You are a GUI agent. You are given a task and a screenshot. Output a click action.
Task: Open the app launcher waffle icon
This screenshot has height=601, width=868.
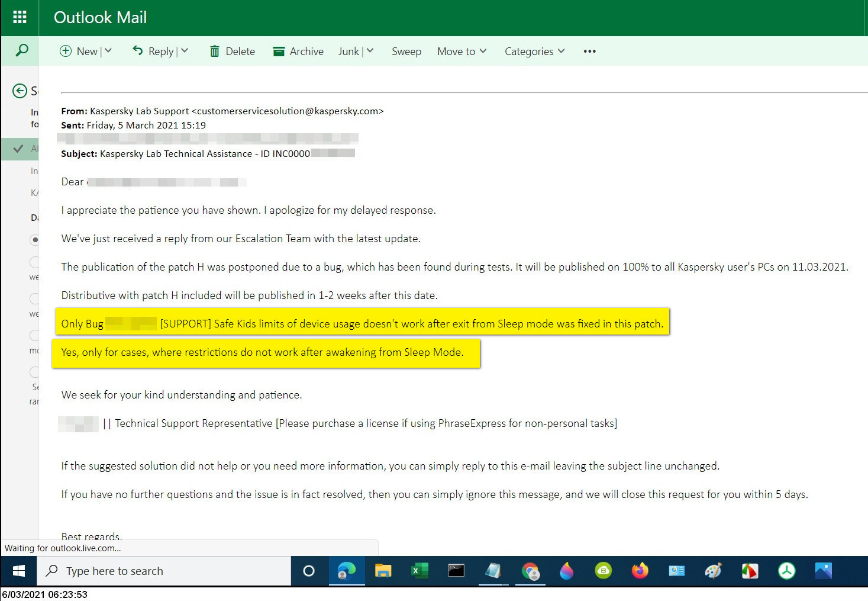pos(20,17)
